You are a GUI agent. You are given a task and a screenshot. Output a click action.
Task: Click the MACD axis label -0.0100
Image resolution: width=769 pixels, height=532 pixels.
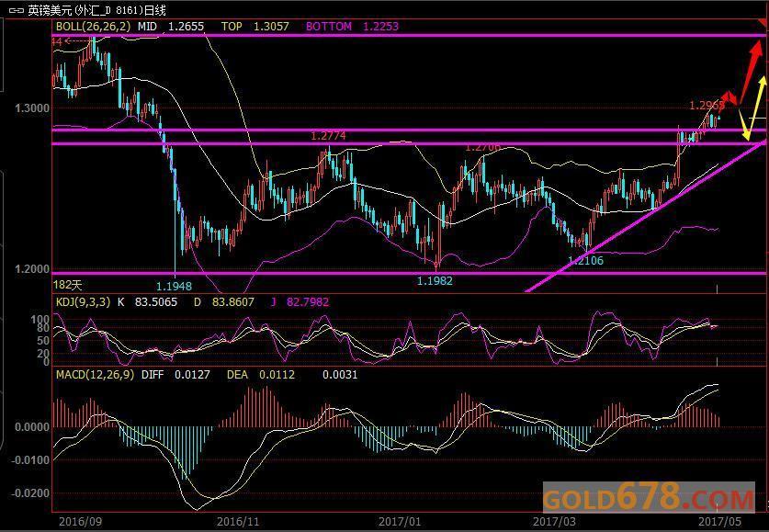click(x=30, y=460)
